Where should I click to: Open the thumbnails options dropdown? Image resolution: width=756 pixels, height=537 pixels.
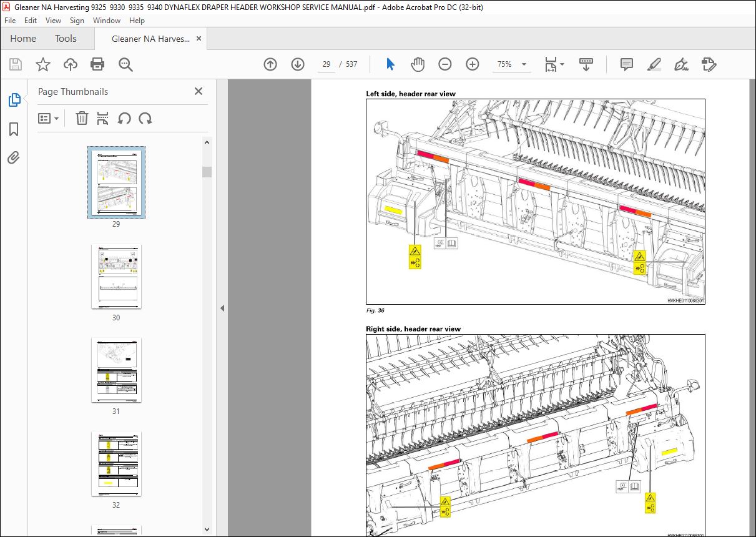coord(49,118)
